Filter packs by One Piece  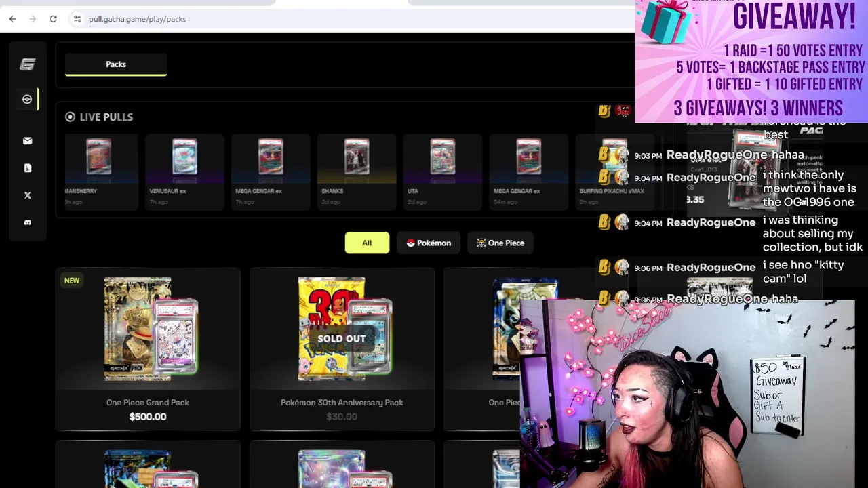pos(500,243)
